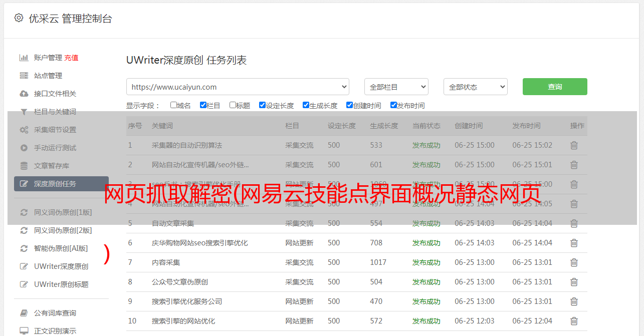This screenshot has width=644, height=336.
Task: Open 公有词库查询 from the sidebar
Action: pos(55,313)
